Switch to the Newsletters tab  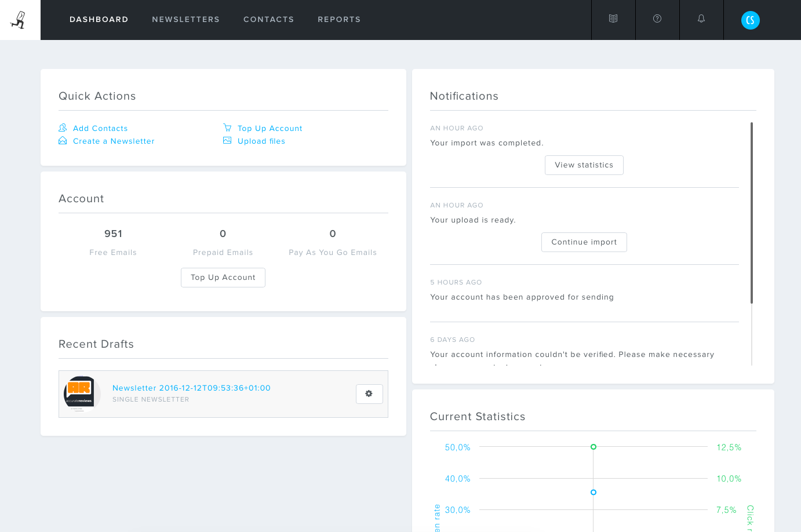pos(185,20)
